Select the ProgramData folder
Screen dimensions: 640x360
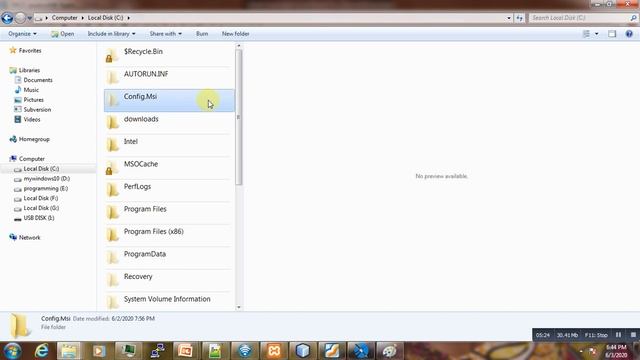(169, 258)
